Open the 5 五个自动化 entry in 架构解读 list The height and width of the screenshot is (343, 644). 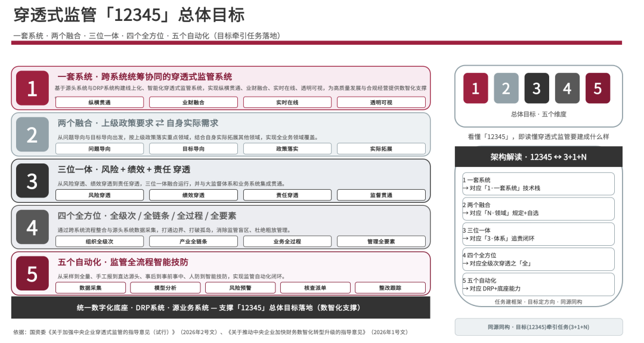pos(538,285)
